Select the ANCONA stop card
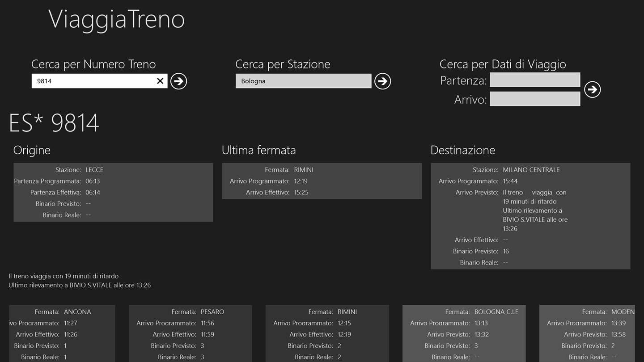 coord(62,333)
